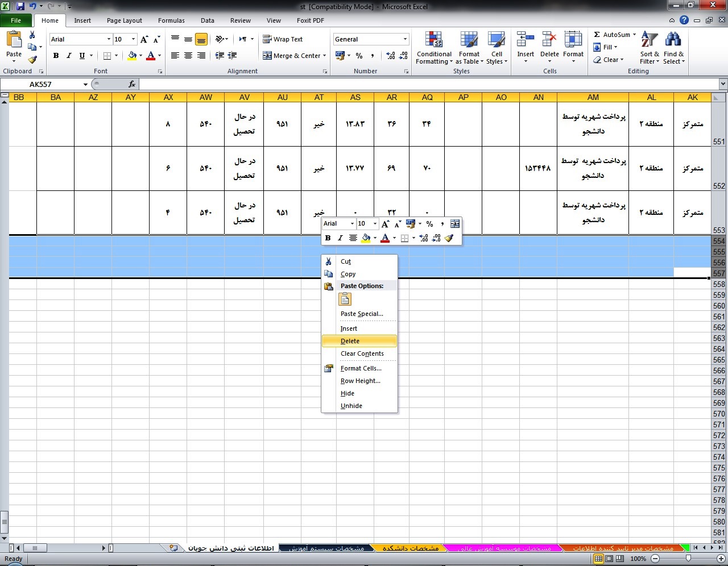Click the Insert Function fx icon
Viewport: 728px width, 566px height.
132,84
